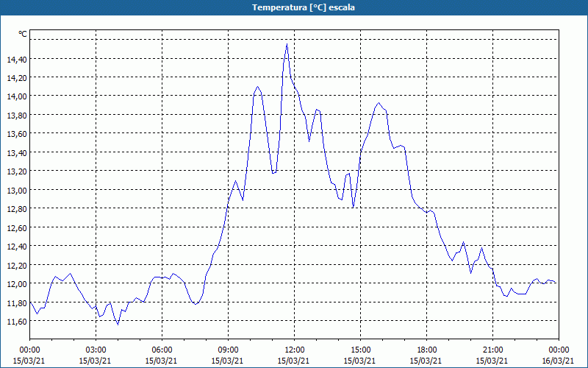Select the 12,60 y-axis value
Viewport: 588px width, 368px height.
[x=17, y=228]
